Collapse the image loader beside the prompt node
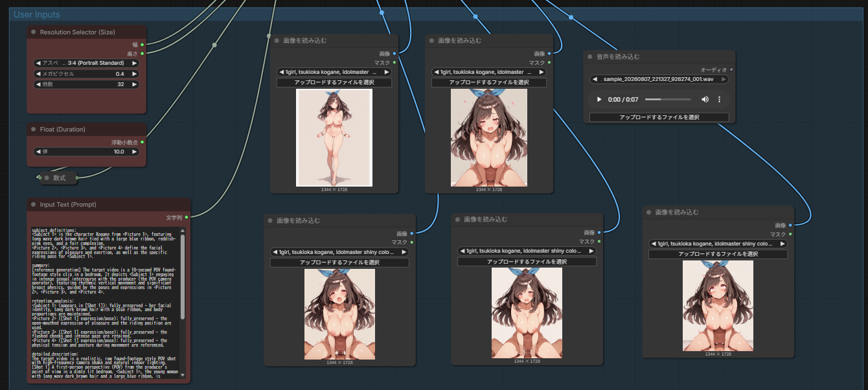This screenshot has width=868, height=390. (x=270, y=220)
